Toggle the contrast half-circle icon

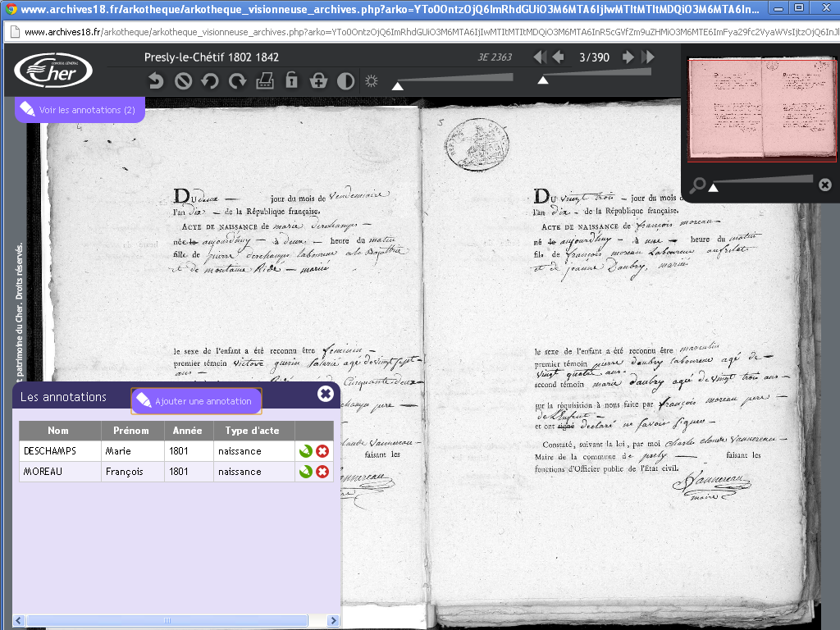345,80
